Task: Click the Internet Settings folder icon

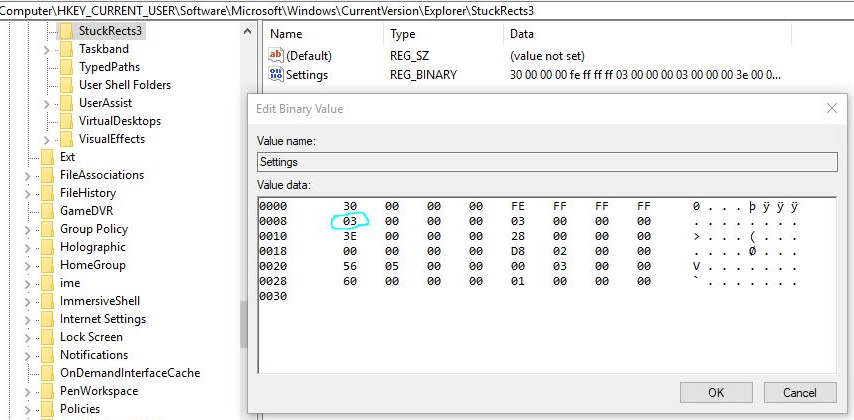Action: 48,319
